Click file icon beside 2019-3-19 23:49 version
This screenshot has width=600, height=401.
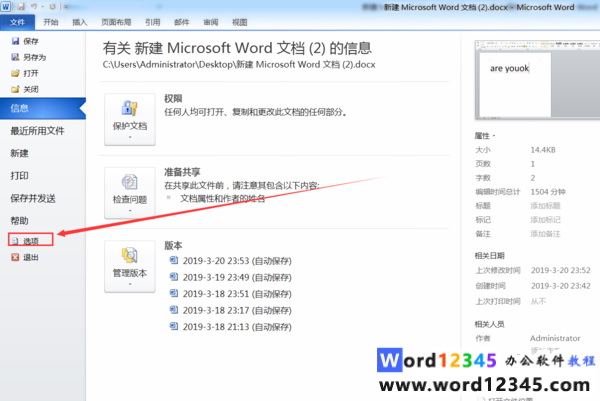click(x=174, y=277)
